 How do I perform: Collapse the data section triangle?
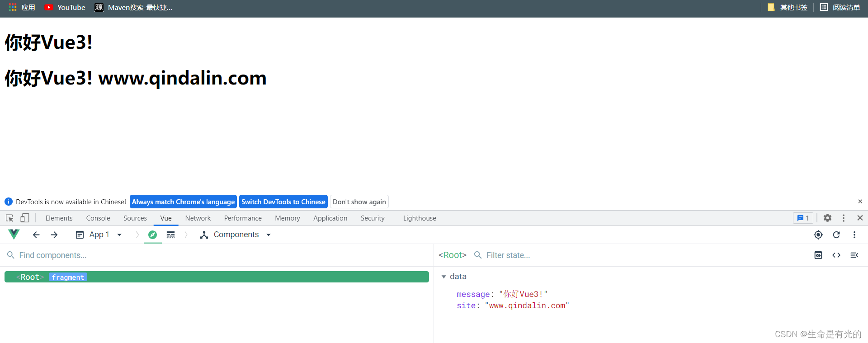(444, 277)
